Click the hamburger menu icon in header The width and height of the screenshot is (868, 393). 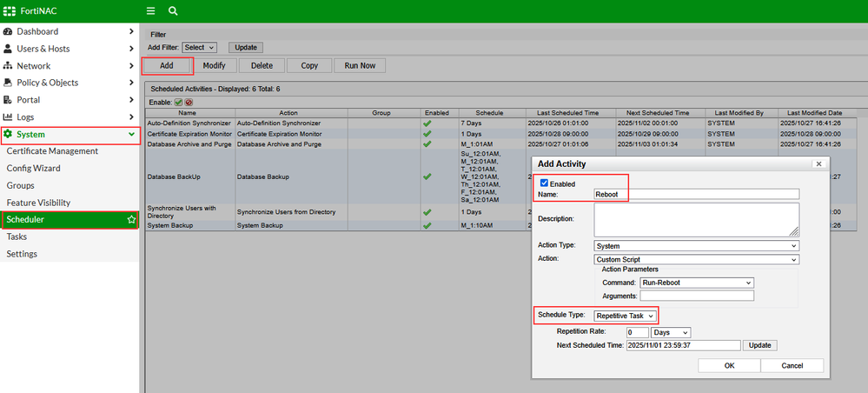tap(151, 11)
